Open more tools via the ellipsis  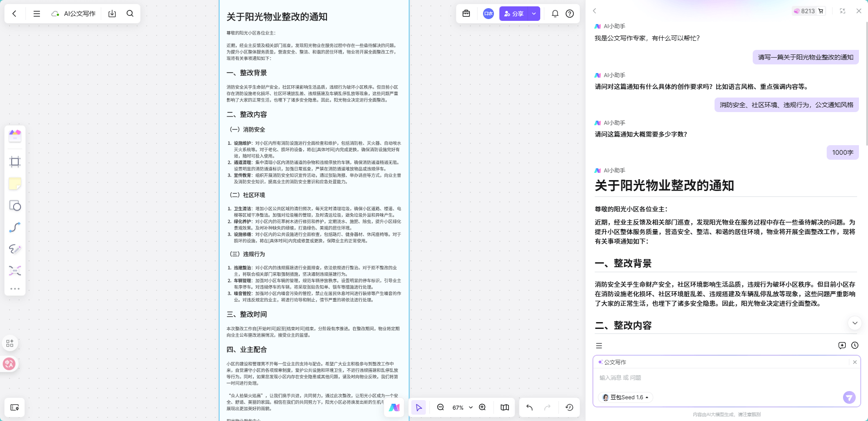tap(15, 289)
